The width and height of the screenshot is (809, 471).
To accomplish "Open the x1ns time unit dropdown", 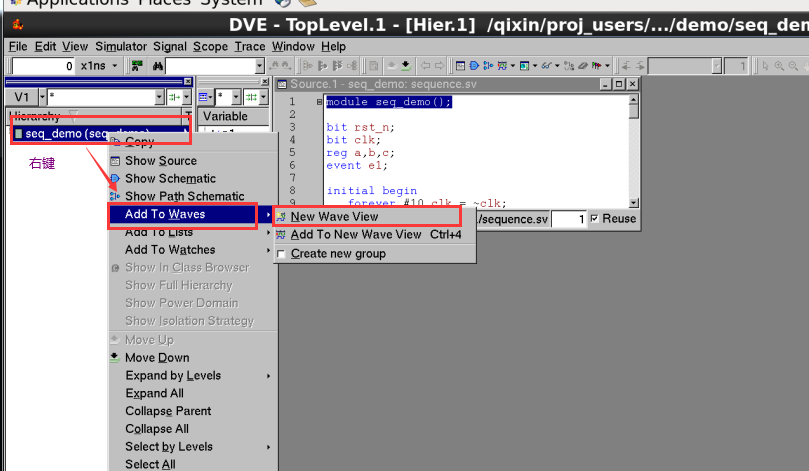I will click(x=115, y=66).
